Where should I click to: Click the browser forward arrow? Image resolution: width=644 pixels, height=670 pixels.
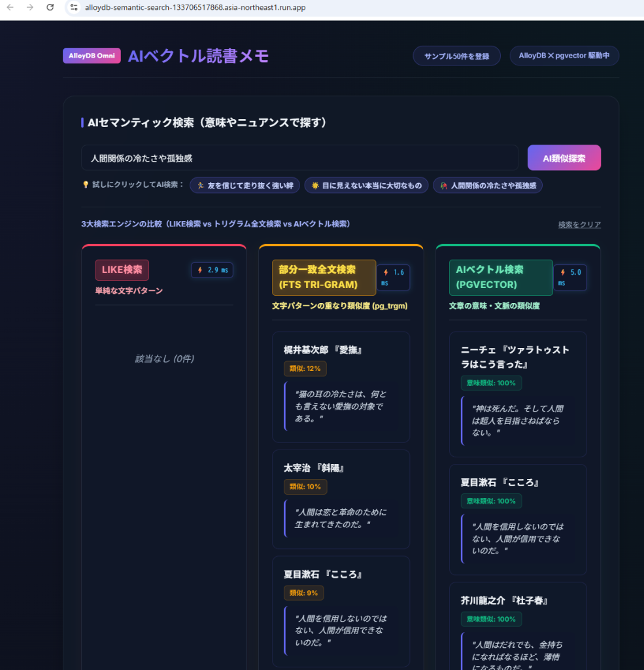coord(30,7)
